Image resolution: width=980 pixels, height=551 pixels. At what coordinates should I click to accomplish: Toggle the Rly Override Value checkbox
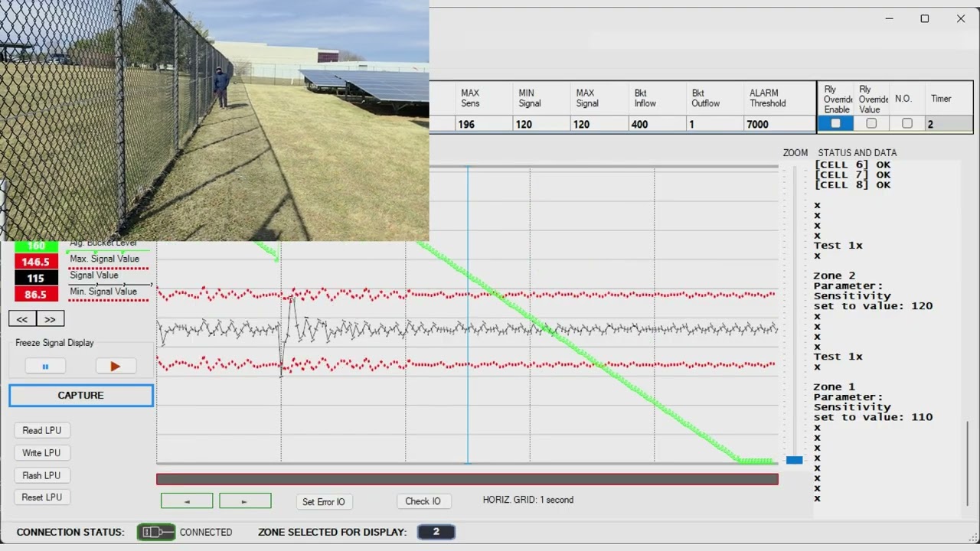pos(871,123)
